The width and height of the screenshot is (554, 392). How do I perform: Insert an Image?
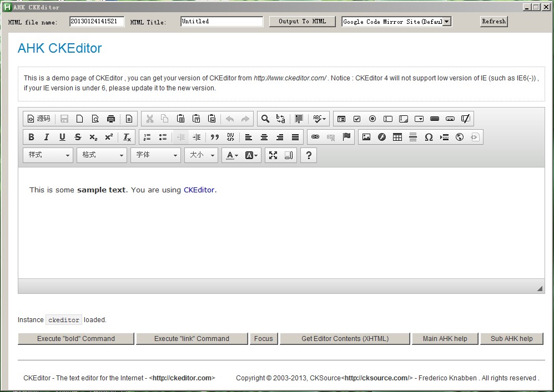click(366, 138)
